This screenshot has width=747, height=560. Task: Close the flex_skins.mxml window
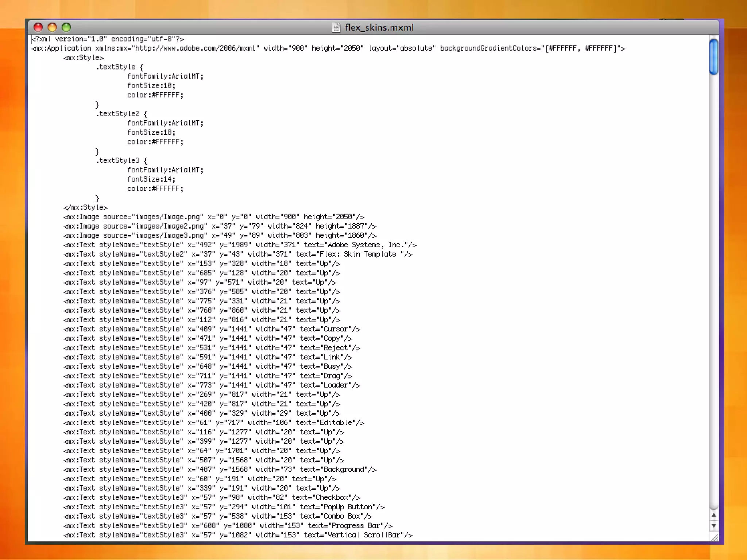[x=38, y=27]
